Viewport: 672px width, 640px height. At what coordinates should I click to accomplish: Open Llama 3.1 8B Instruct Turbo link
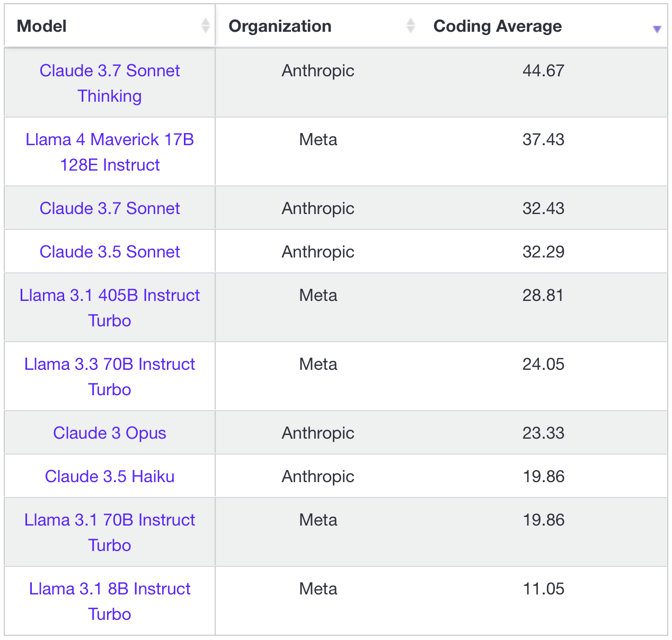[x=110, y=601]
